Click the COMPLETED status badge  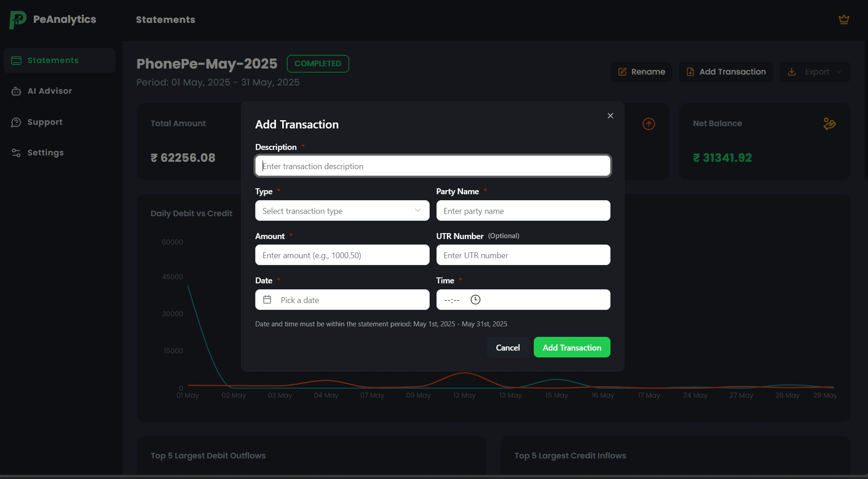click(x=318, y=64)
